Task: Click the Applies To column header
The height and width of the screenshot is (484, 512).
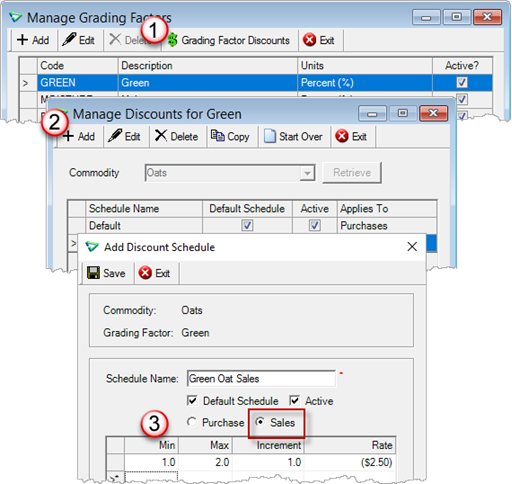Action: (387, 209)
